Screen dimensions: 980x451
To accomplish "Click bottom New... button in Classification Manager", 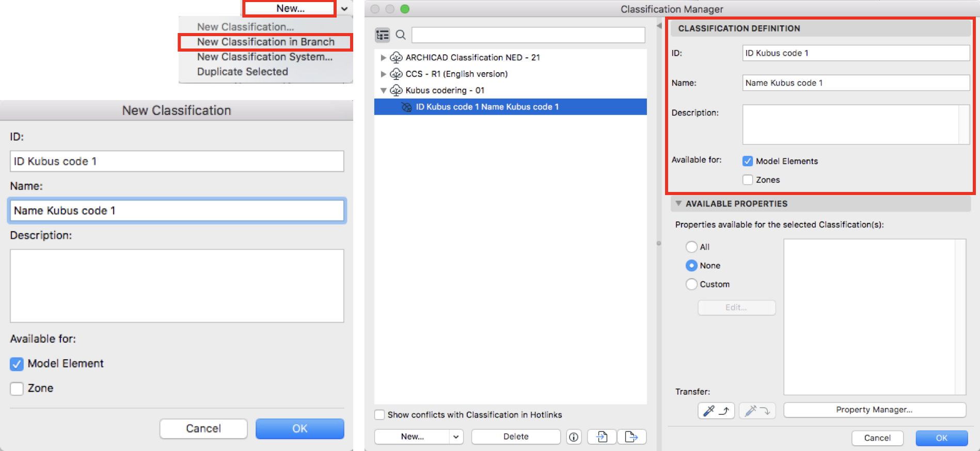I will coord(412,437).
